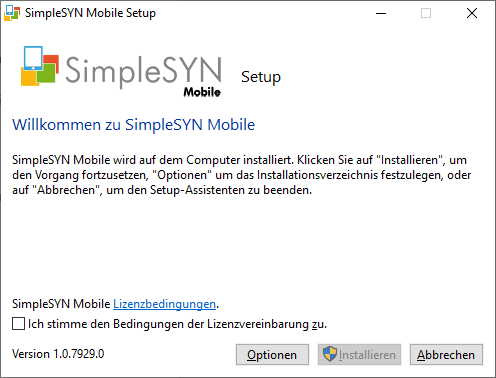Close the setup window with the X
The image size is (496, 378).
click(x=472, y=13)
